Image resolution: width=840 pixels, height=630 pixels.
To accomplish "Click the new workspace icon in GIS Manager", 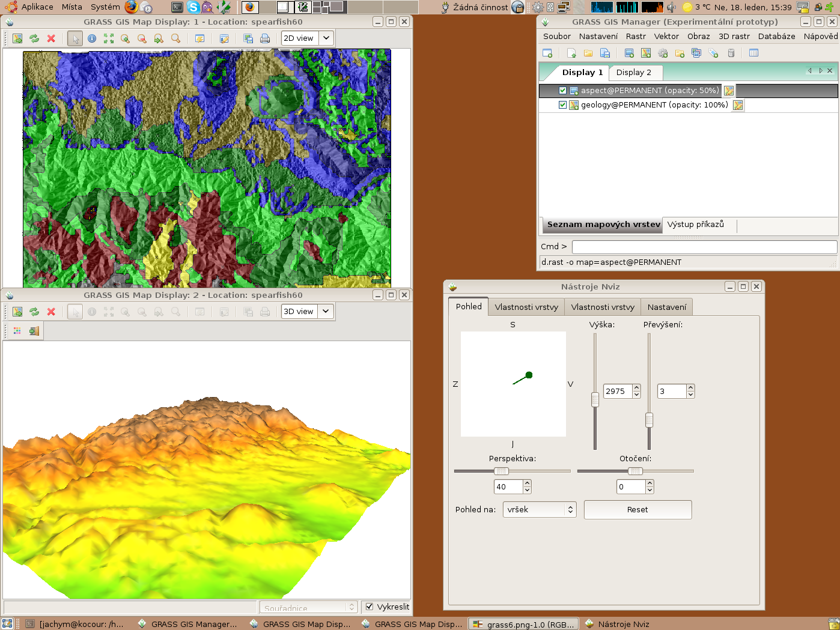I will pyautogui.click(x=571, y=53).
